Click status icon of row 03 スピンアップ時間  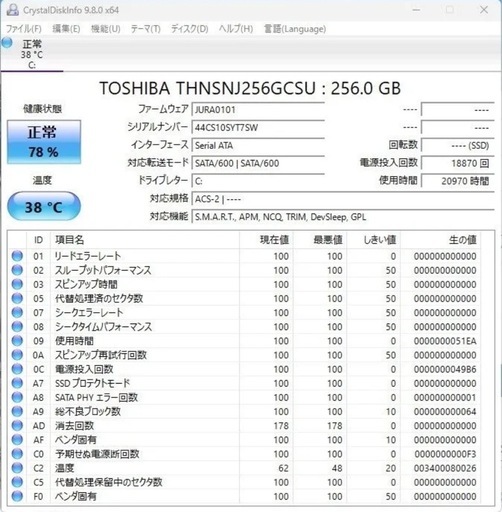17,284
